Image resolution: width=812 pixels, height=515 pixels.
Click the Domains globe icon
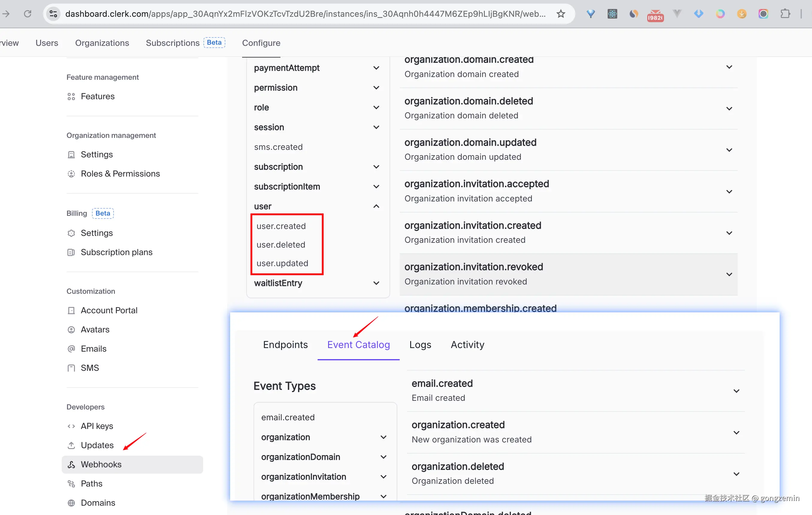click(x=71, y=503)
